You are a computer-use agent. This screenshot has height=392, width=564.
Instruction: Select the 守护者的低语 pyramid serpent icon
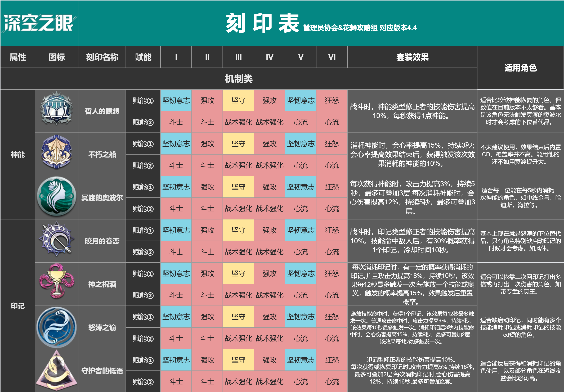point(56,370)
